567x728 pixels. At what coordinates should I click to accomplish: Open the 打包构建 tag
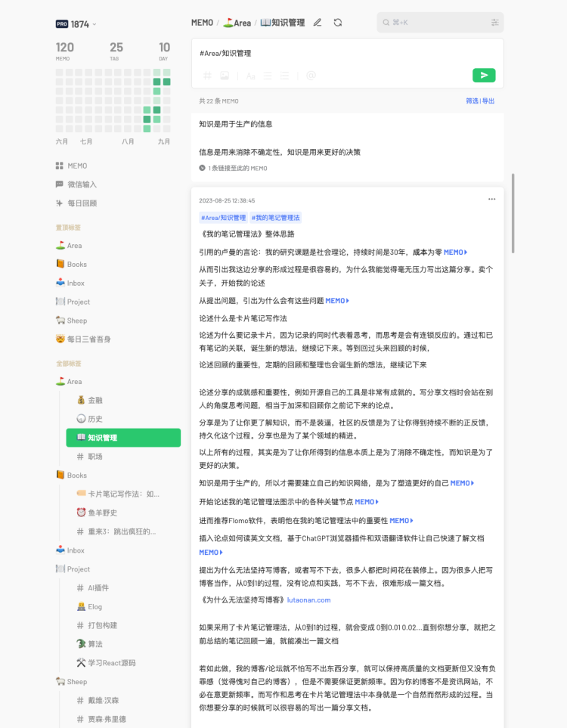point(97,625)
